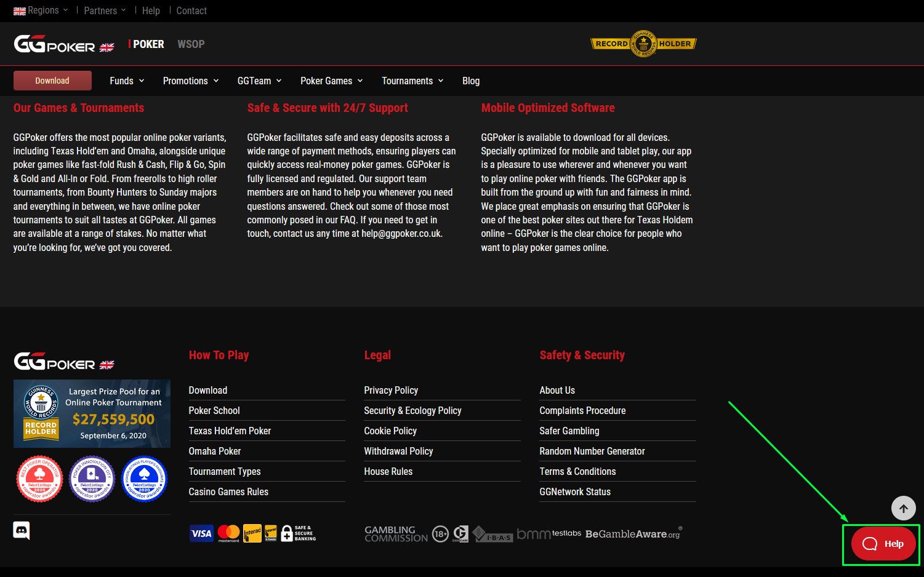The image size is (924, 577).
Task: Open the Casino Games Rules link
Action: click(228, 491)
